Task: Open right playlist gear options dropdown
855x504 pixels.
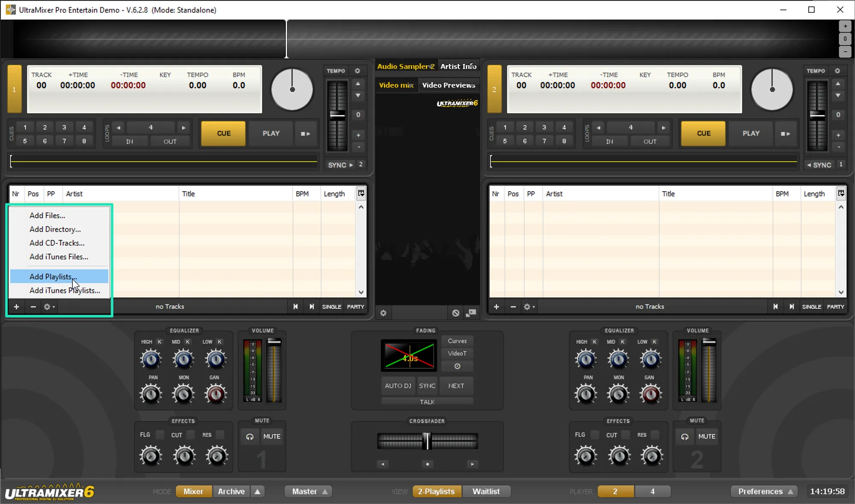Action: (529, 307)
